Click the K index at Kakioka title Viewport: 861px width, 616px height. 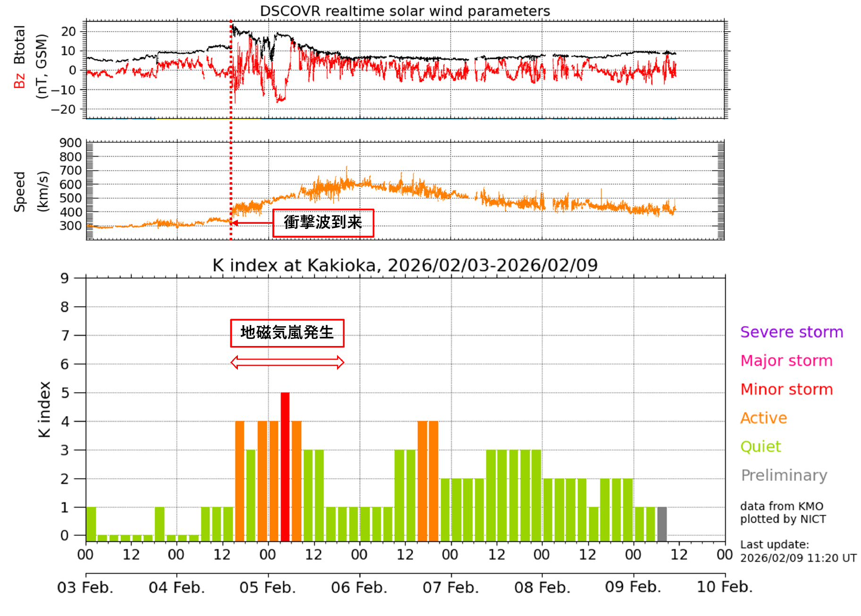pos(405,265)
